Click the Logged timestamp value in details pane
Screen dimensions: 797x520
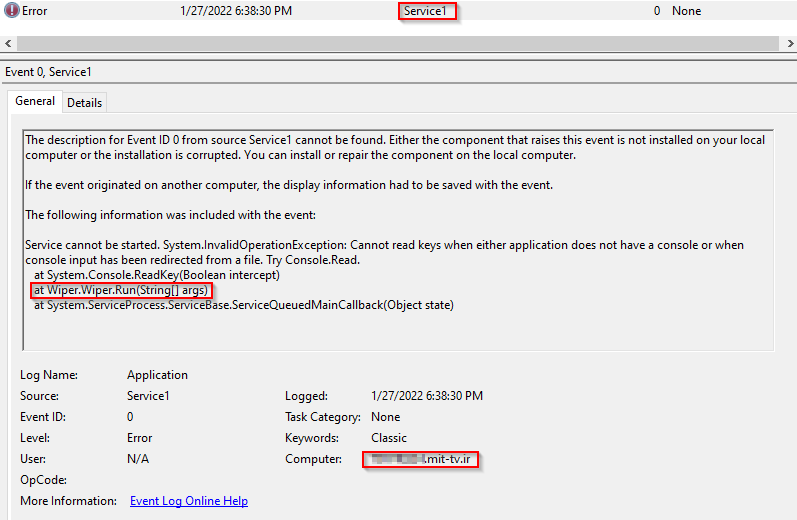coord(426,396)
